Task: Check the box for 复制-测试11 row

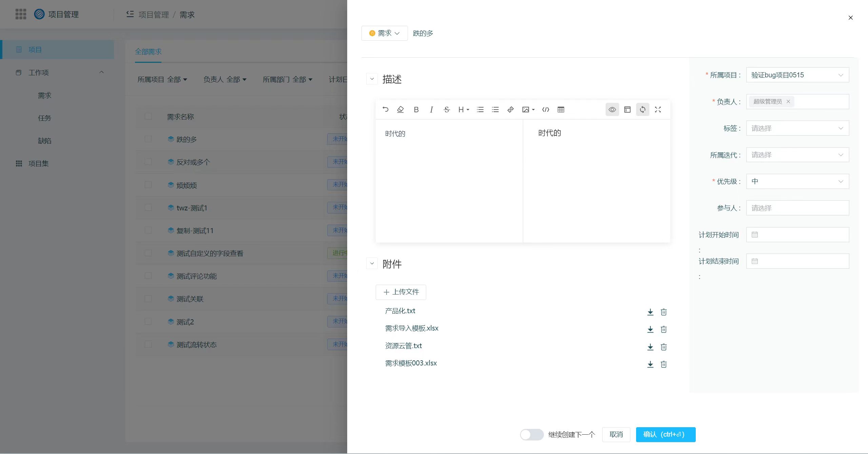Action: (148, 230)
